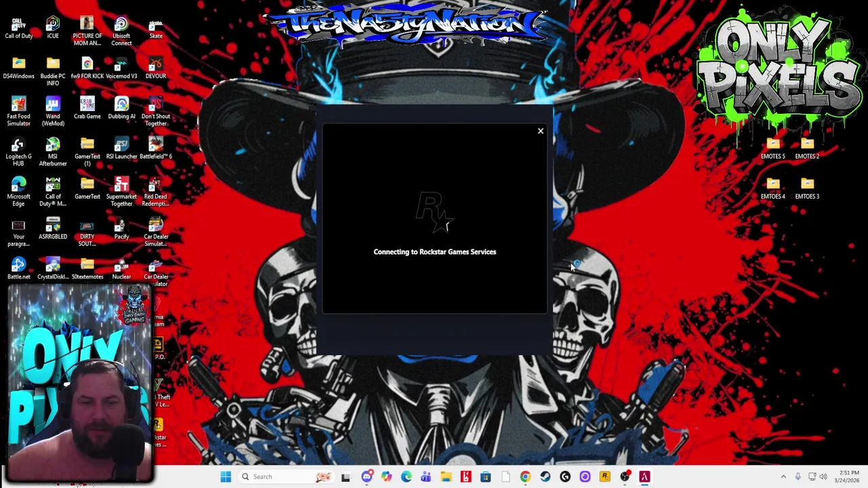This screenshot has width=868, height=488.
Task: Open Logitech G HUB desktop shortcut
Action: point(18,152)
